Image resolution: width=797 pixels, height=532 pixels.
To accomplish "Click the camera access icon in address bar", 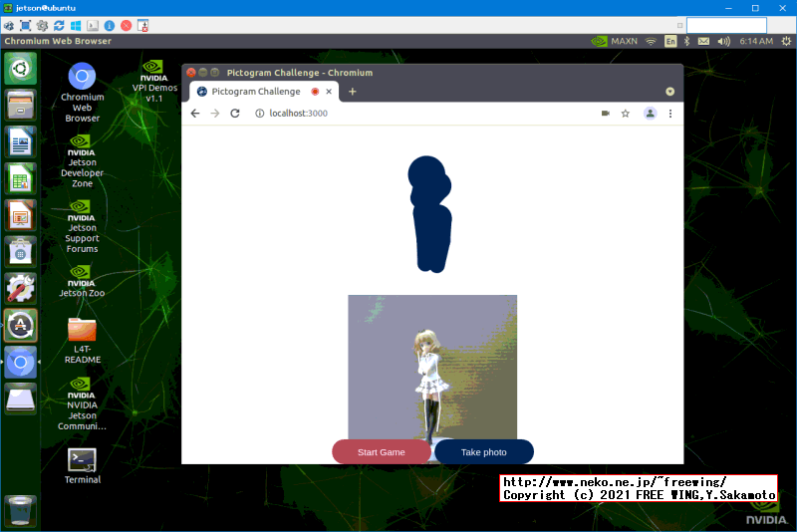I will pyautogui.click(x=606, y=114).
